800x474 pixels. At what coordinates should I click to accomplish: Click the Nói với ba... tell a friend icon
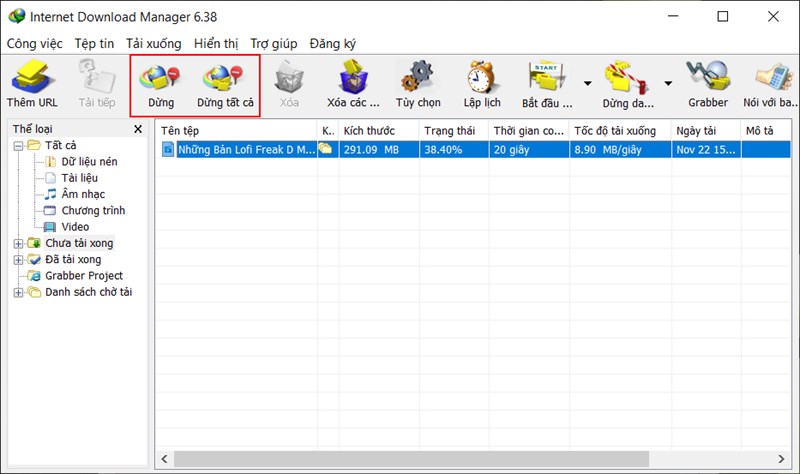[773, 78]
